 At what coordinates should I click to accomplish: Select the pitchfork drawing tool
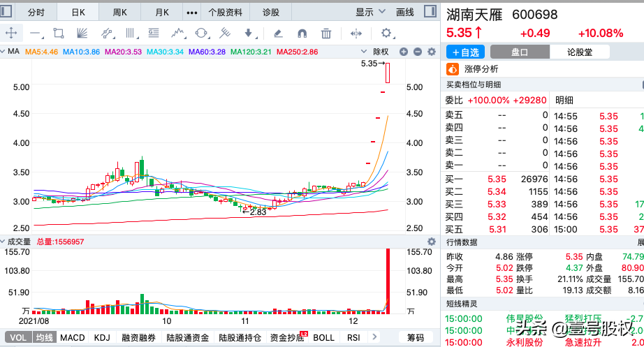[x=225, y=34]
